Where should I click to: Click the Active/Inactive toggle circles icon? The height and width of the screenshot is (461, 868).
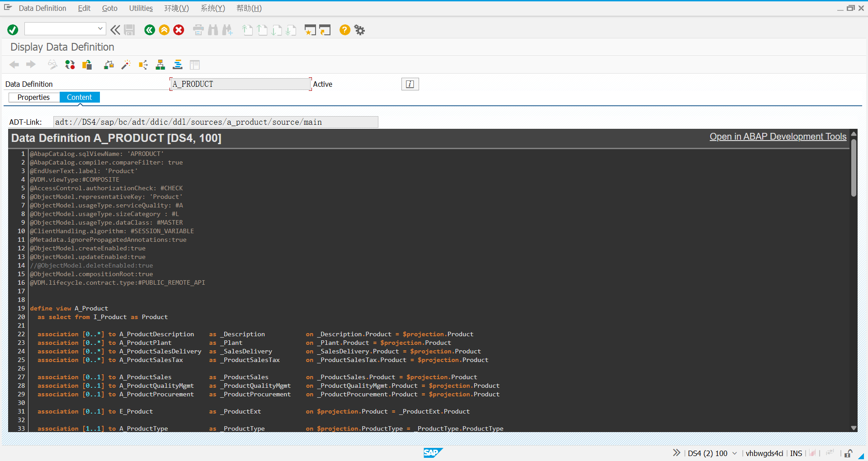point(70,65)
